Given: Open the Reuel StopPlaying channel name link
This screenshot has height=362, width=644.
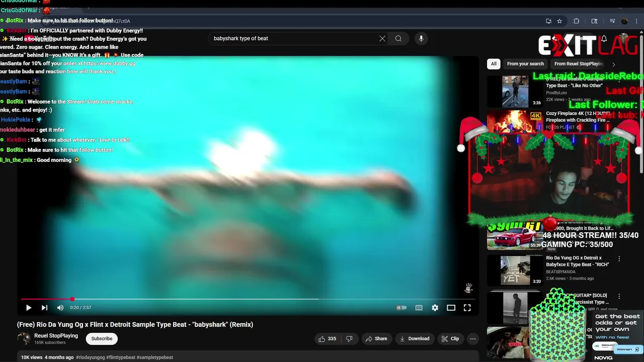Looking at the screenshot, I should 56,335.
